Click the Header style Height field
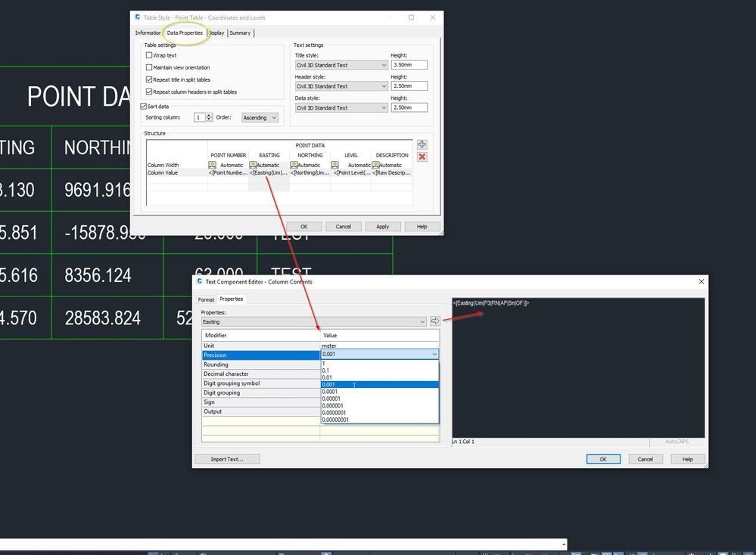Viewport: 756px width, 555px height. click(x=409, y=85)
